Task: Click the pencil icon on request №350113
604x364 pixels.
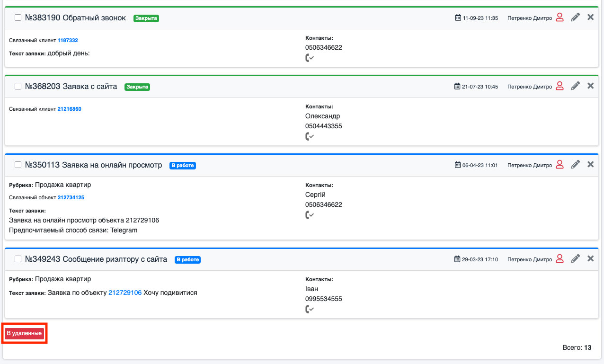Action: click(575, 165)
